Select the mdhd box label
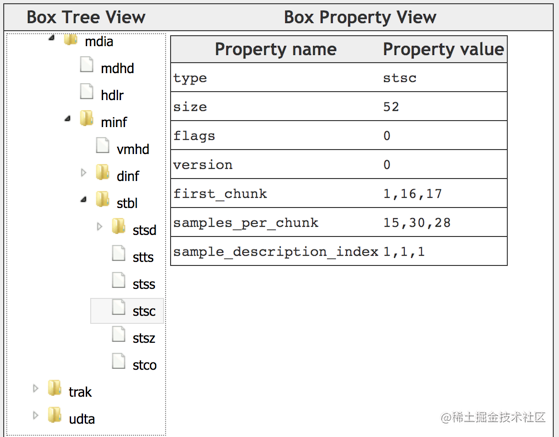Screen dimensions: 559x437 point(117,68)
